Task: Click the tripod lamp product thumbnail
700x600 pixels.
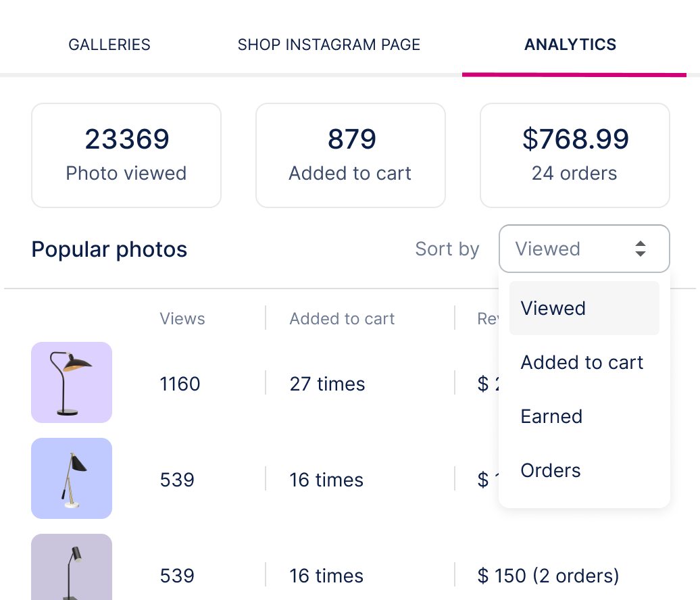Action: (71, 478)
